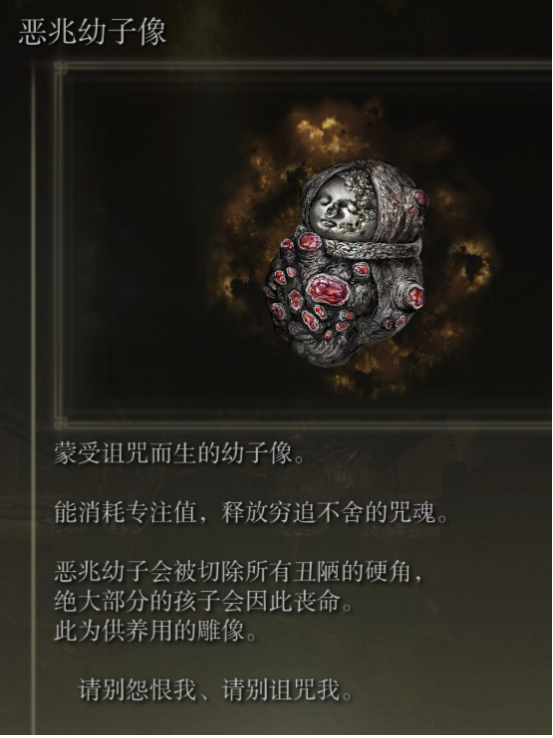Image resolution: width=553 pixels, height=738 pixels.
Task: Select the Omen infant statue item icon
Action: tap(347, 263)
